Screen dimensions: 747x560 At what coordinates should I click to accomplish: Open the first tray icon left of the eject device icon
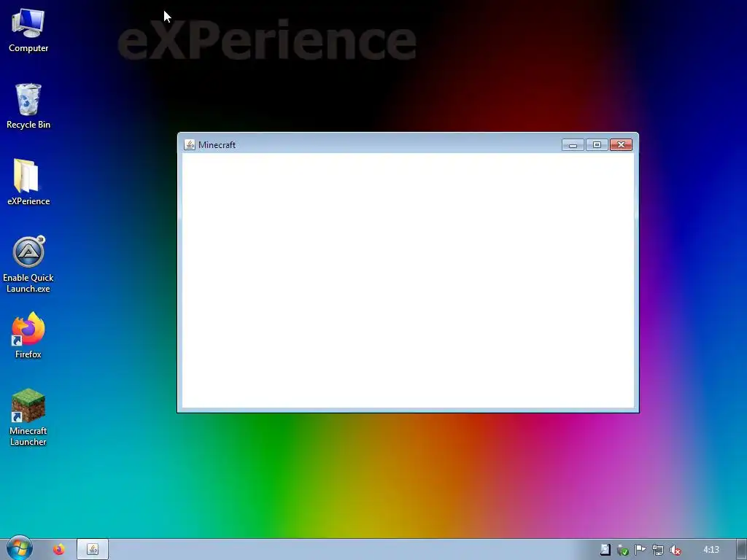point(605,550)
